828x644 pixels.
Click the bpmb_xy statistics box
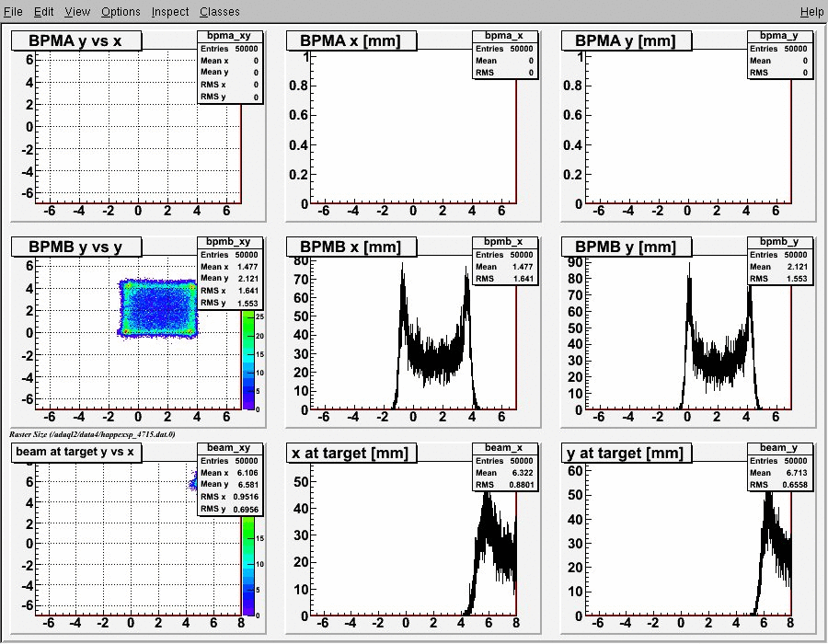(230, 273)
